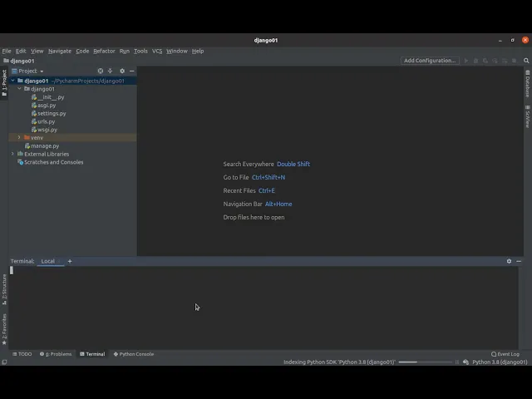Viewport: 532px width, 399px height.
Task: Close the Local terminal tab
Action: 59,261
